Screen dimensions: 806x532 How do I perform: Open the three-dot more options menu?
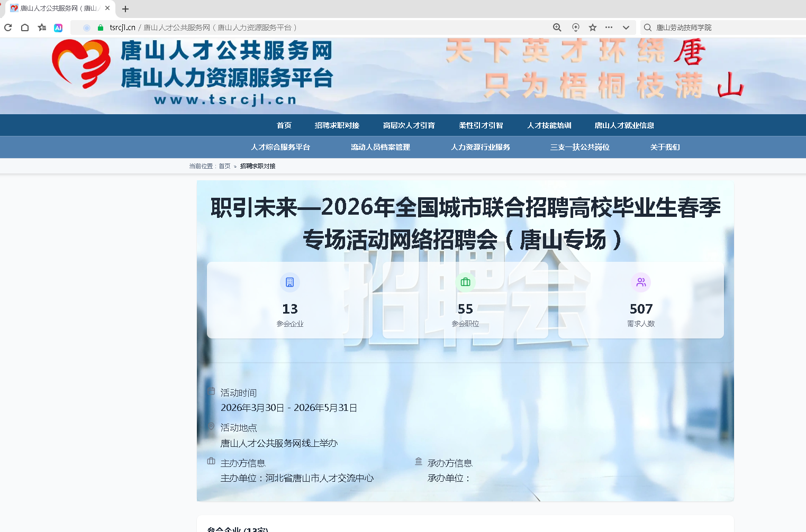click(x=609, y=27)
